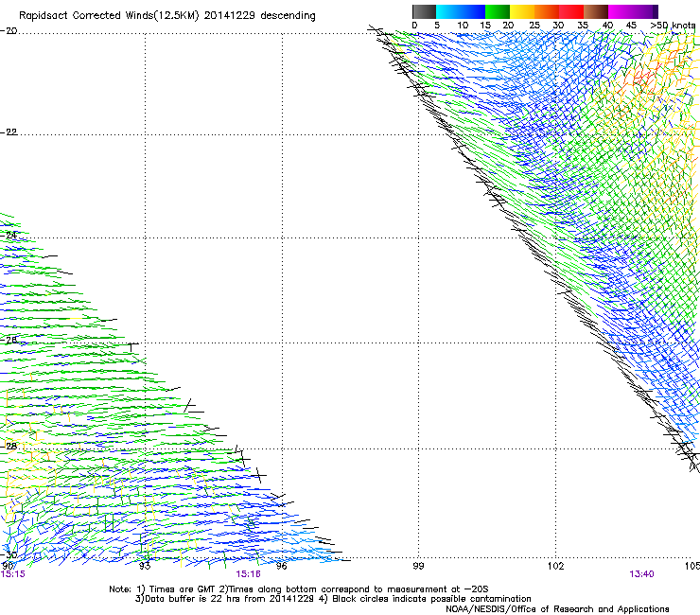Click the '-26' latitude axis label
This screenshot has width=700, height=615.
coord(9,341)
